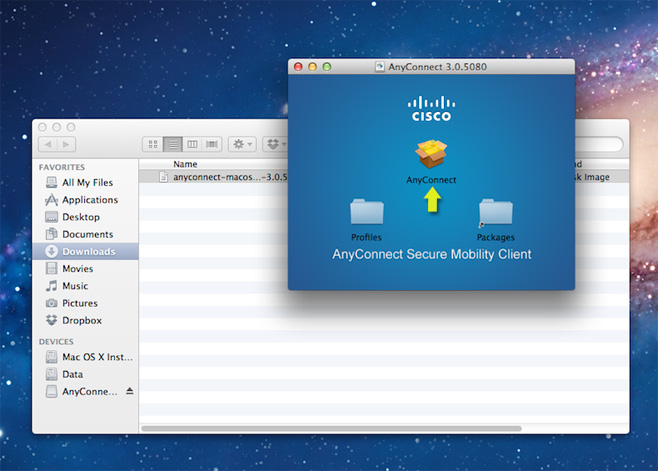Eject the AnyConnect disk image
658x471 pixels.
(x=129, y=391)
